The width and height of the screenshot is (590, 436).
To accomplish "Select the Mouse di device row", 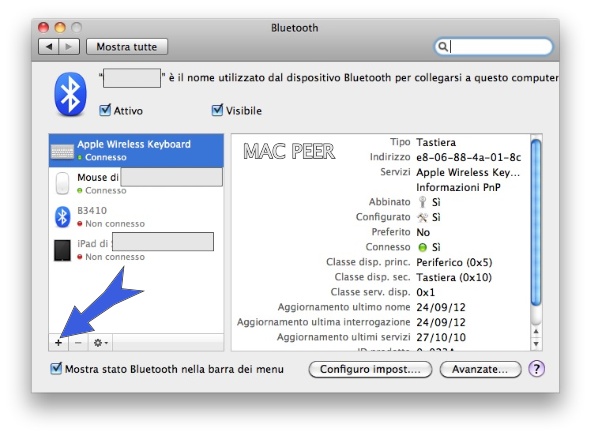I will pos(136,184).
